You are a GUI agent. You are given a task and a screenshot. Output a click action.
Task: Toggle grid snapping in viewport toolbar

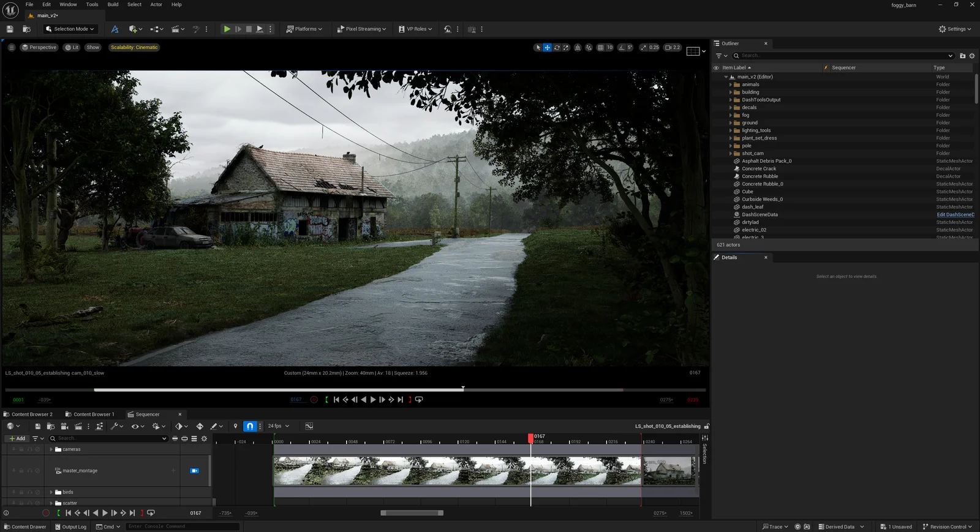pyautogui.click(x=600, y=47)
